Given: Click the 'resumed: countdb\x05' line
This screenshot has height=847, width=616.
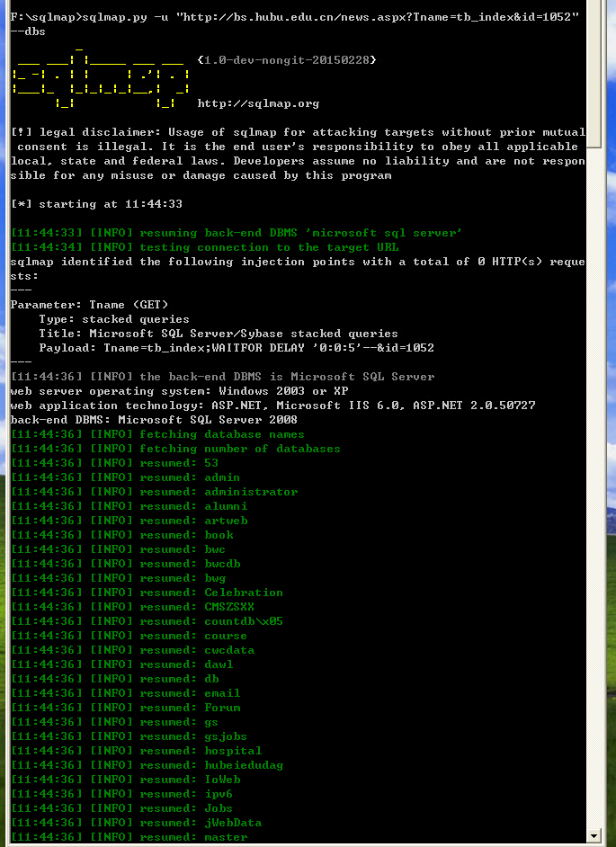Looking at the screenshot, I should click(147, 621).
